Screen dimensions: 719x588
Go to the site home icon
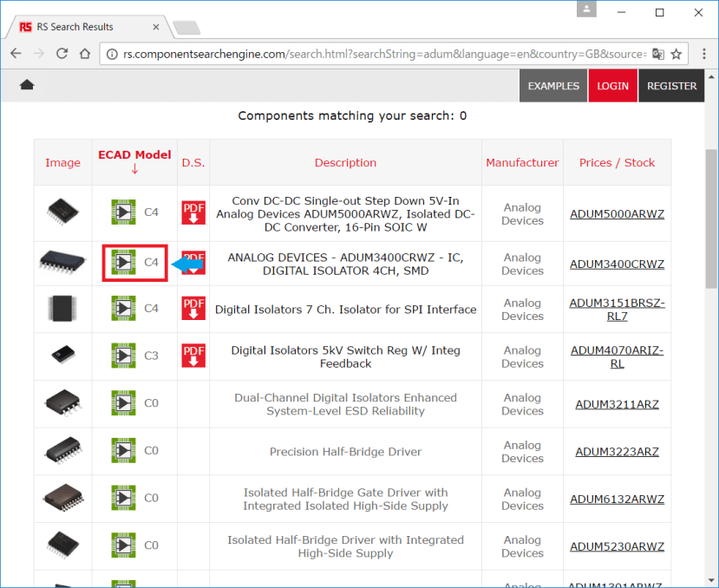point(27,85)
